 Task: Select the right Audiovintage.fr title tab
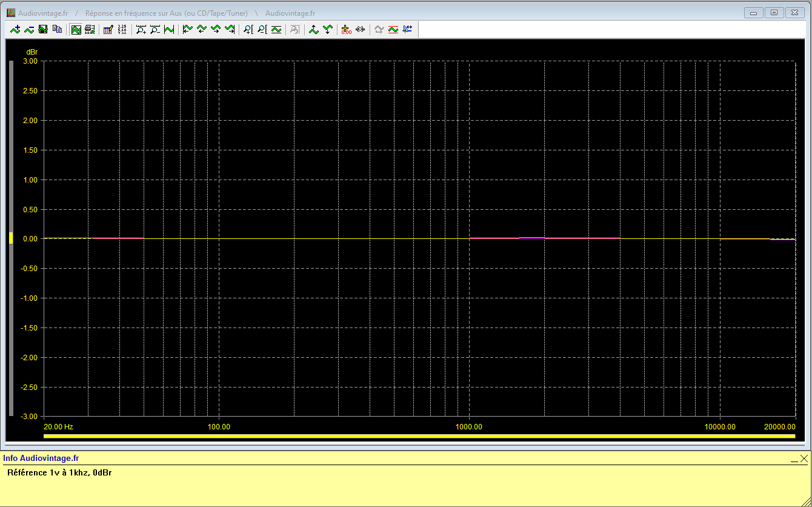(x=290, y=13)
